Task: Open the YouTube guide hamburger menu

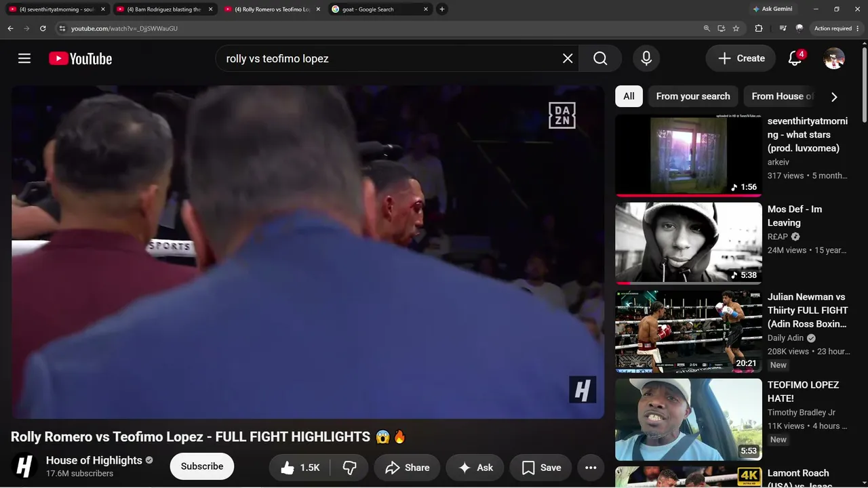Action: (24, 58)
